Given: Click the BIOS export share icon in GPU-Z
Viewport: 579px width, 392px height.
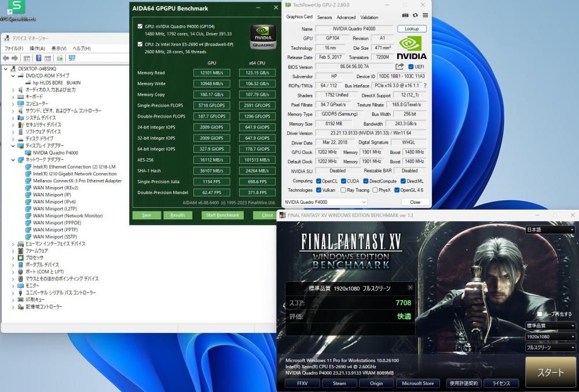Looking at the screenshot, I should pos(400,67).
